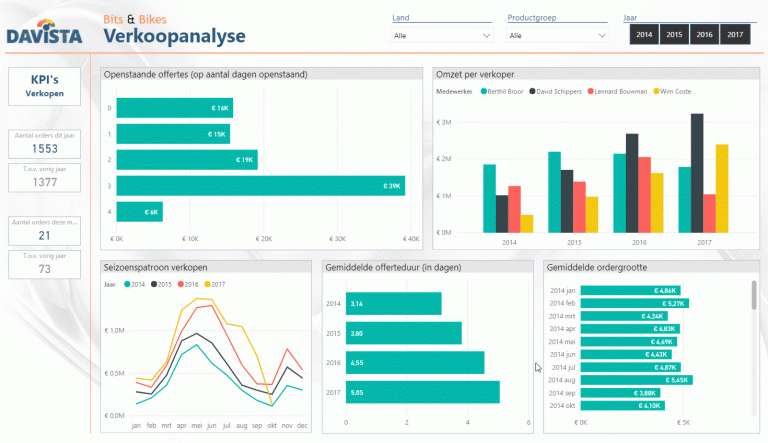Click the Verkoopanalyse page heading
The image size is (768, 443).
coord(174,36)
